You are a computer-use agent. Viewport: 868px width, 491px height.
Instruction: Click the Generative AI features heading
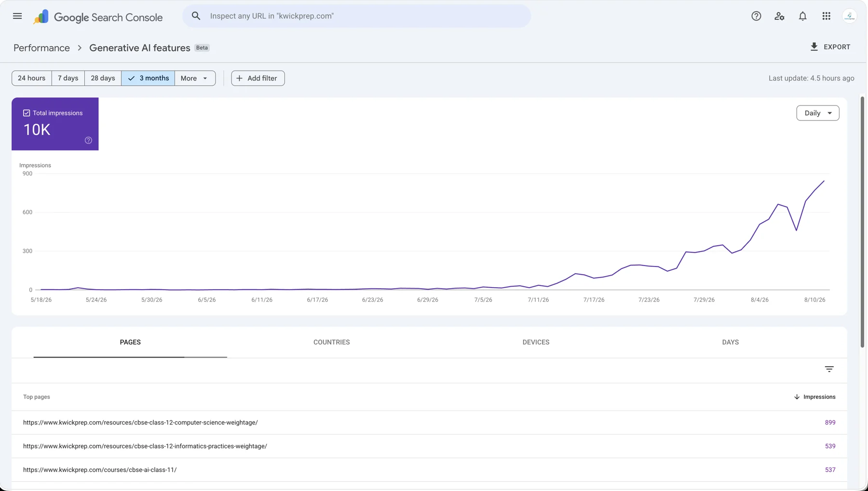click(x=140, y=48)
